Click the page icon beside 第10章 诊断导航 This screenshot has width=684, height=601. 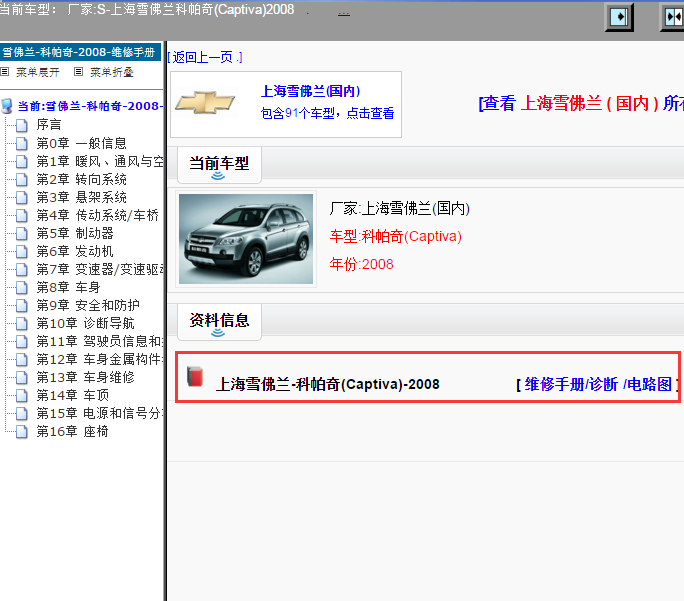[x=22, y=324]
